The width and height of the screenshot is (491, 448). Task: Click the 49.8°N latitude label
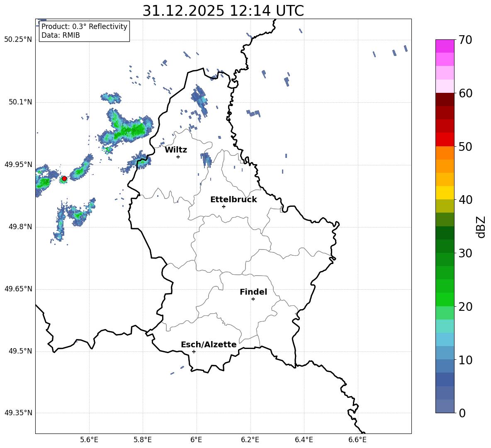[x=20, y=227]
